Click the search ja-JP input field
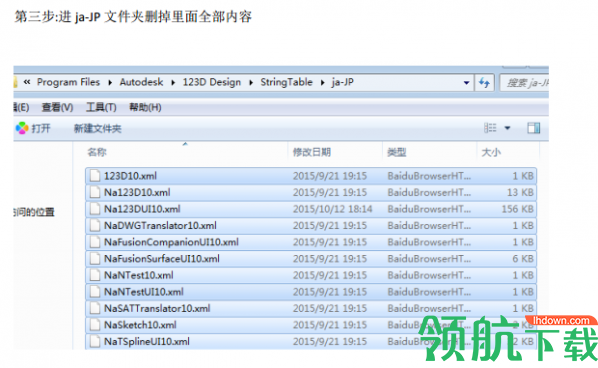Viewport: 598px width, 368px height. coord(524,83)
